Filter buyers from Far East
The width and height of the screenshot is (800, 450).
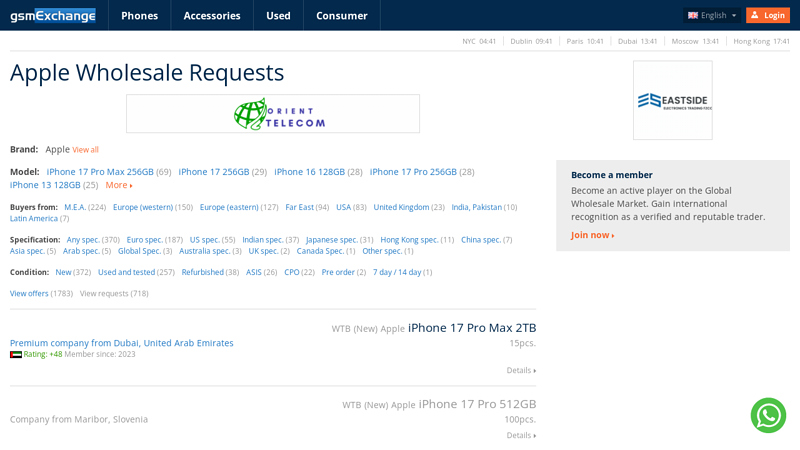coord(299,207)
